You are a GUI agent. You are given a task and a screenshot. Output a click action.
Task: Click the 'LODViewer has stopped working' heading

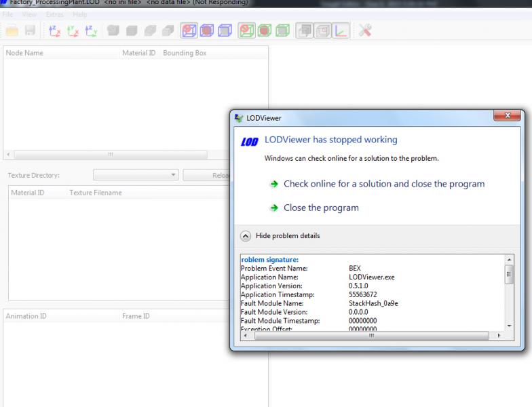331,140
